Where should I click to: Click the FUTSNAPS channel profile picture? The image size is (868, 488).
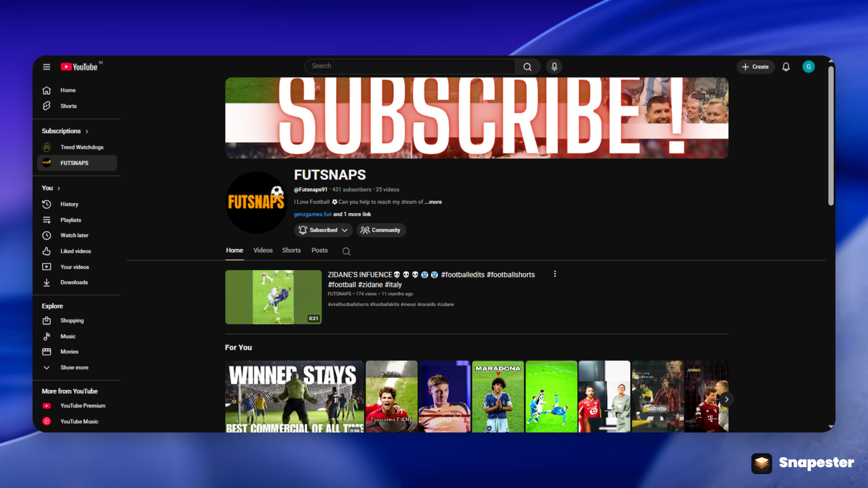(x=256, y=203)
